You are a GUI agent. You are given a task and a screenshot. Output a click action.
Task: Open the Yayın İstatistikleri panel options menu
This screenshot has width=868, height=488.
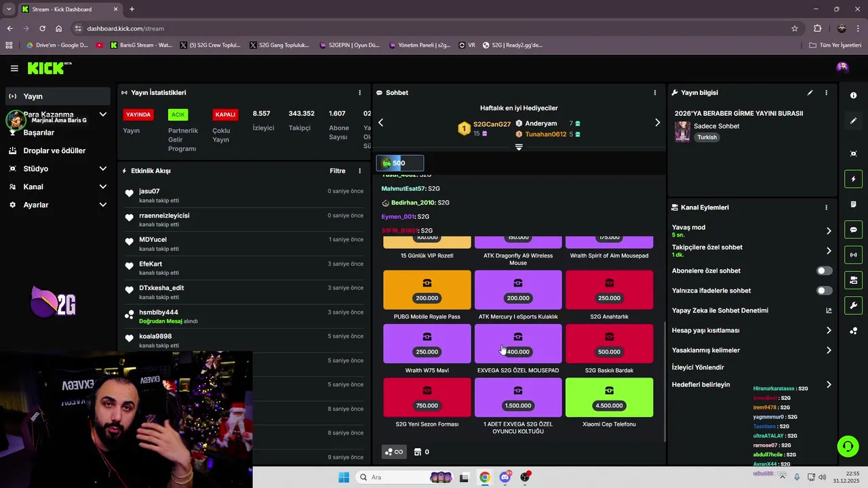point(359,92)
